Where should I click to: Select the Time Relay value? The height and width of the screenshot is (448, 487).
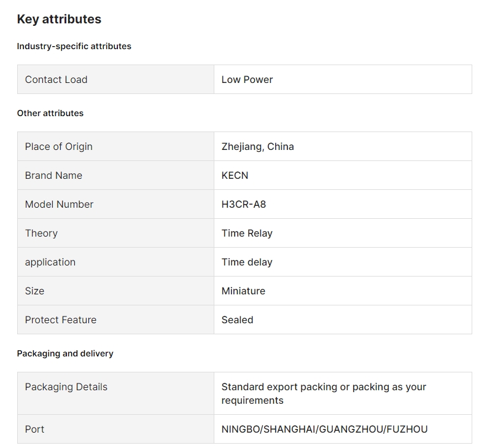click(x=247, y=233)
